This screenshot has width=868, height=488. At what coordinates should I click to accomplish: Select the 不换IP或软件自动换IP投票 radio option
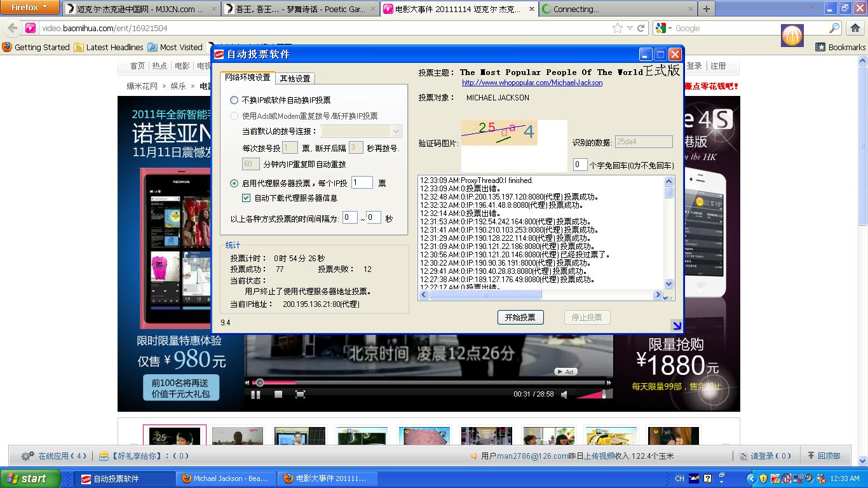pyautogui.click(x=234, y=100)
